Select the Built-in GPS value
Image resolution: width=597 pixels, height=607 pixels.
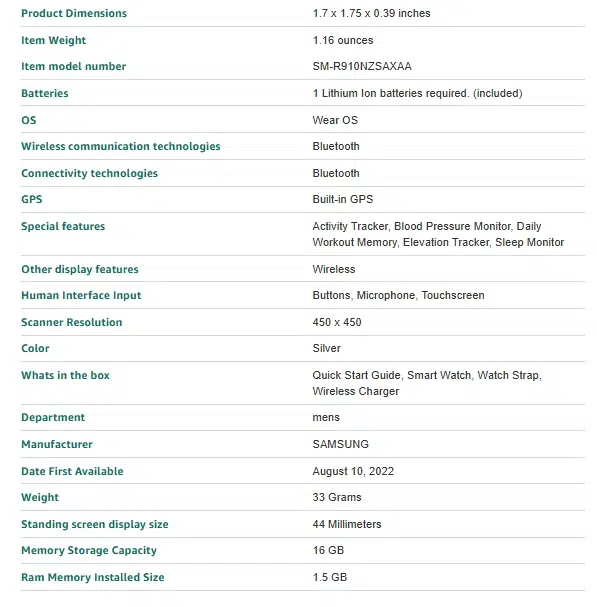tap(343, 199)
